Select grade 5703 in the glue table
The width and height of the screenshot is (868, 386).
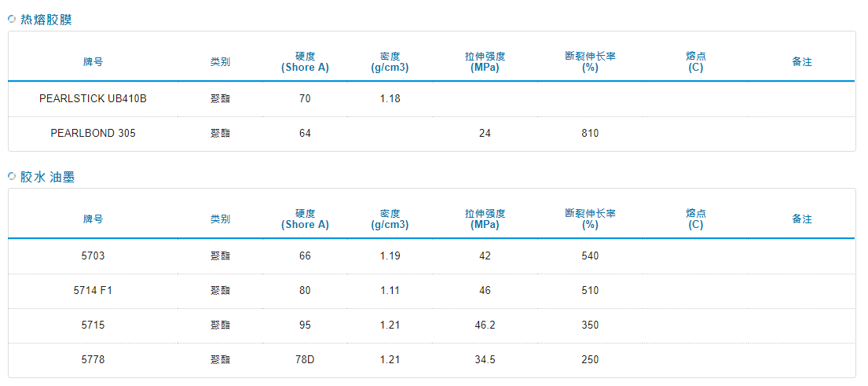[x=93, y=256]
